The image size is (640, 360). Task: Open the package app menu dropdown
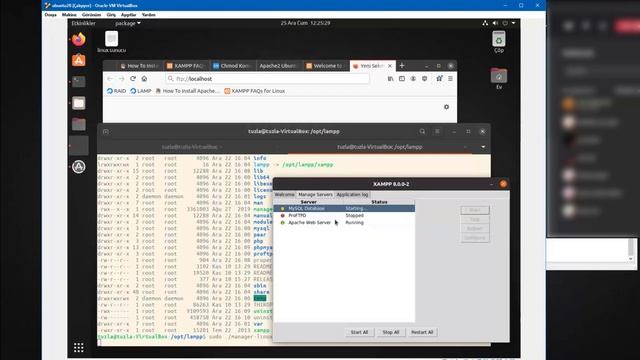pyautogui.click(x=128, y=23)
